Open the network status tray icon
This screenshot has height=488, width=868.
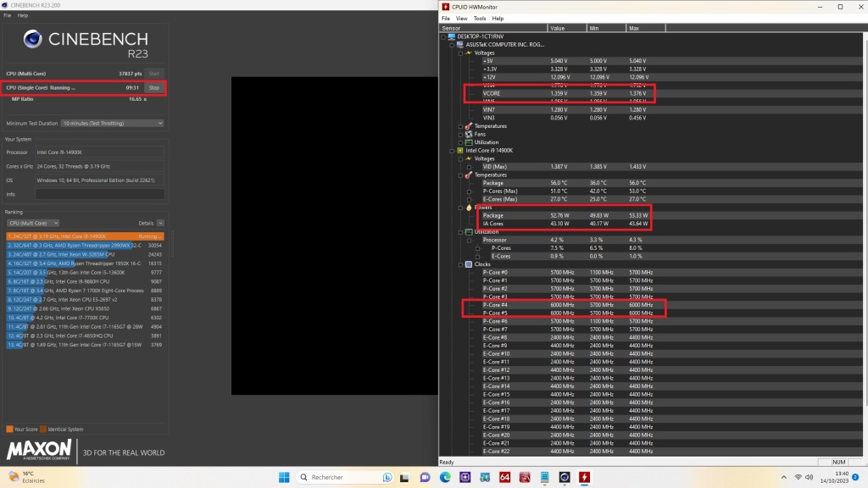(x=798, y=478)
